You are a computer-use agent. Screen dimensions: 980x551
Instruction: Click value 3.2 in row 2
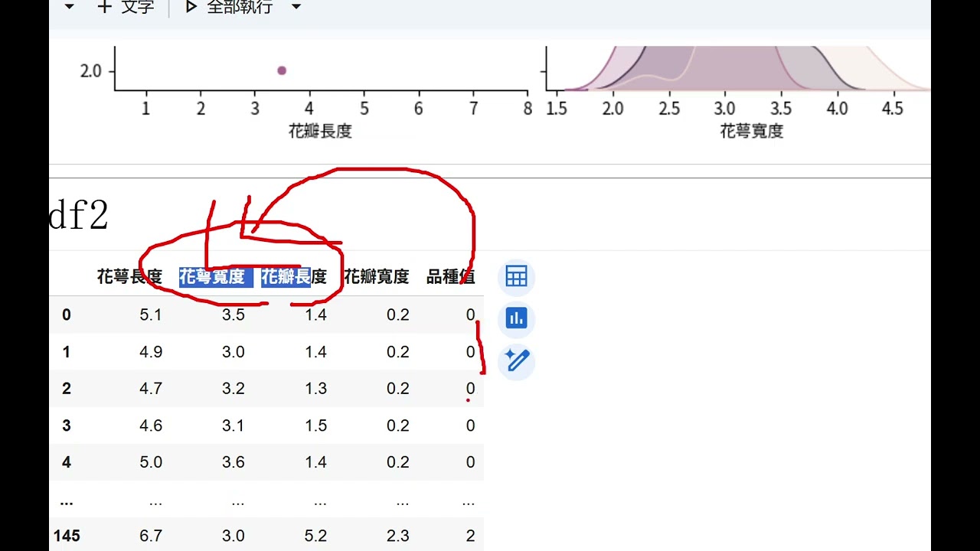click(234, 389)
